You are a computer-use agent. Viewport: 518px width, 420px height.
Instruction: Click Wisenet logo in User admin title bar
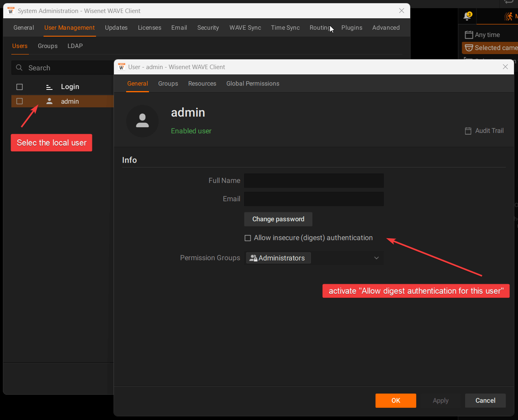121,67
